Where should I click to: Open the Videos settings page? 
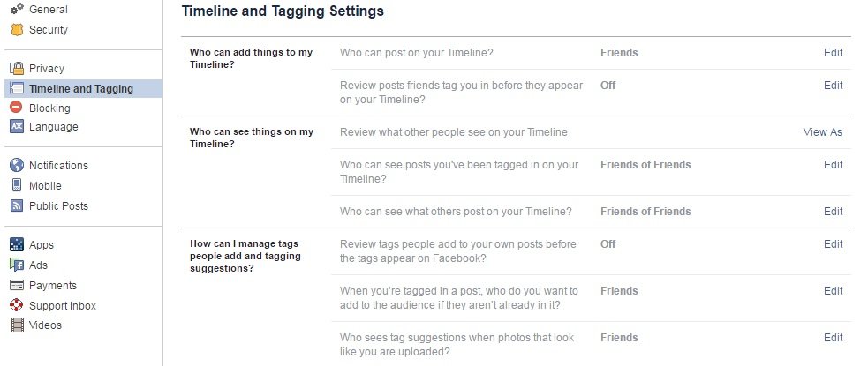coord(45,325)
